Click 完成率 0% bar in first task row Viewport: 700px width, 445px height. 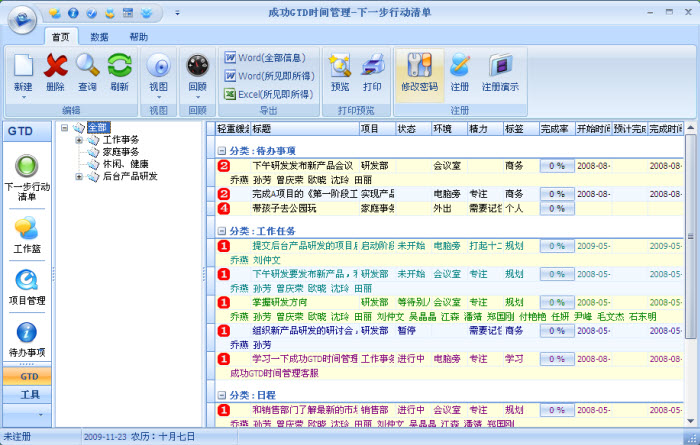[x=554, y=166]
